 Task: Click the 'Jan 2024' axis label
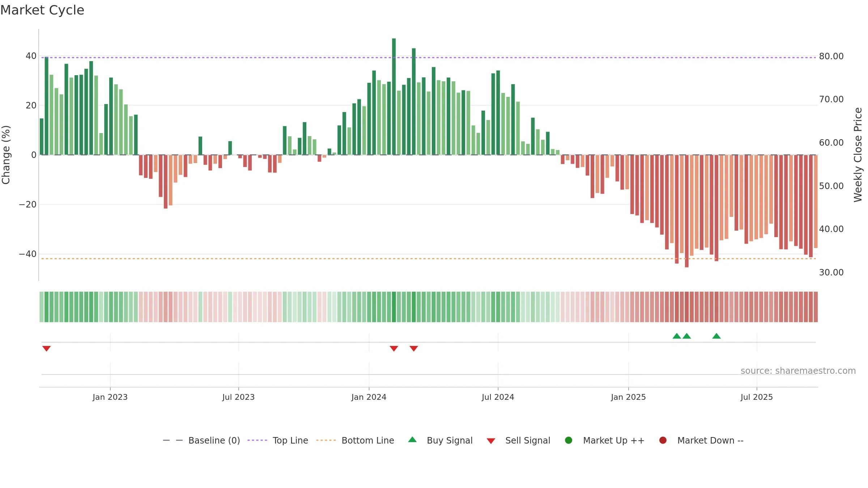tap(369, 397)
